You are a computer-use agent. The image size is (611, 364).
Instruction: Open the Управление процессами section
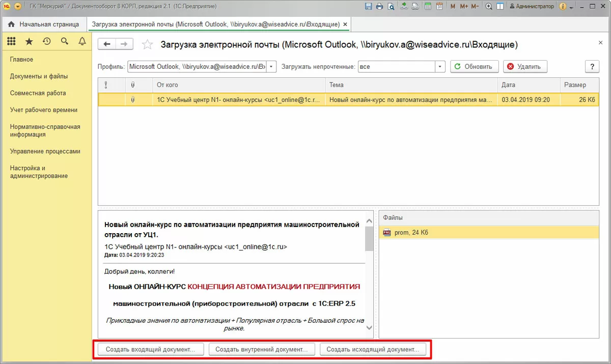(x=45, y=152)
